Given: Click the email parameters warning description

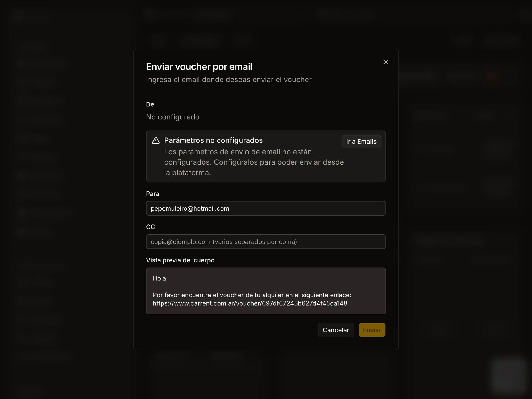Looking at the screenshot, I should [254, 162].
